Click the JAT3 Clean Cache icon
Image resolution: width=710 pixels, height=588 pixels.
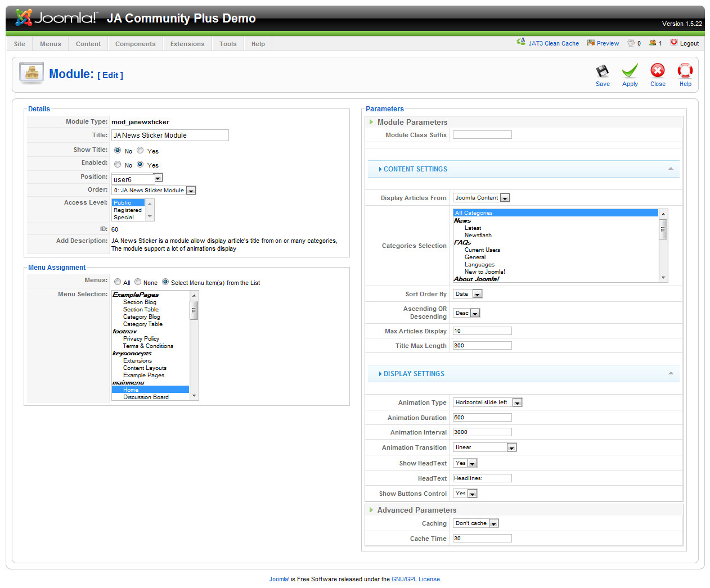point(521,42)
